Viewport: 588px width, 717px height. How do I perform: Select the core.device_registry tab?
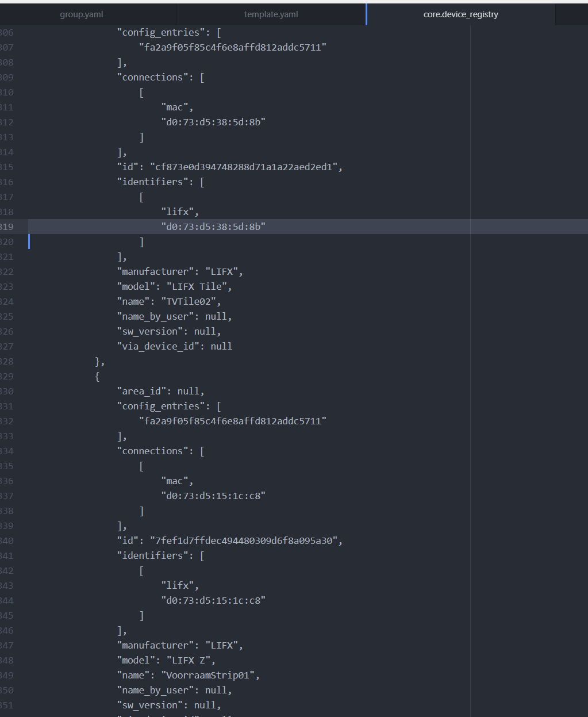460,14
